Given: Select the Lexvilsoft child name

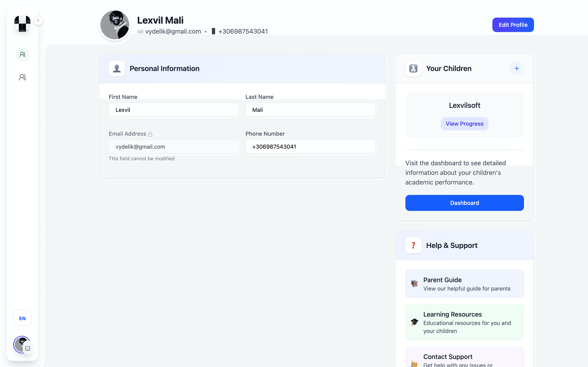Looking at the screenshot, I should [x=465, y=105].
